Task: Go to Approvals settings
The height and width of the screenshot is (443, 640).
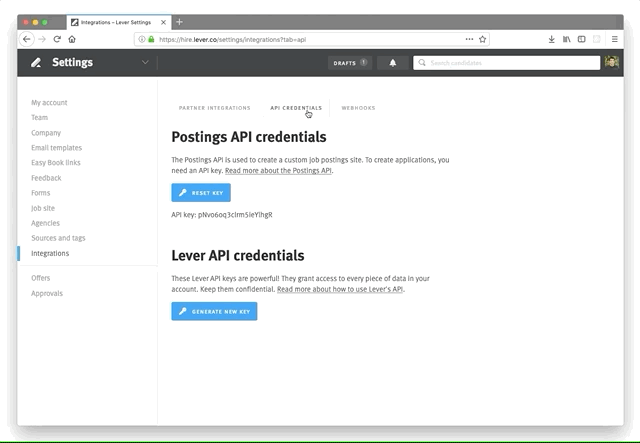Action: tap(47, 294)
